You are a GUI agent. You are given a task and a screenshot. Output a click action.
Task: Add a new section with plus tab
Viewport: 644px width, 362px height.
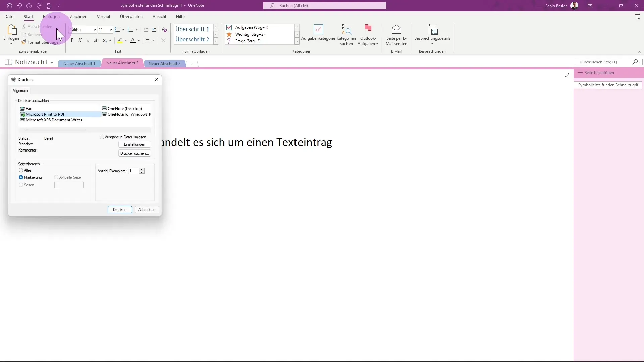tap(192, 64)
